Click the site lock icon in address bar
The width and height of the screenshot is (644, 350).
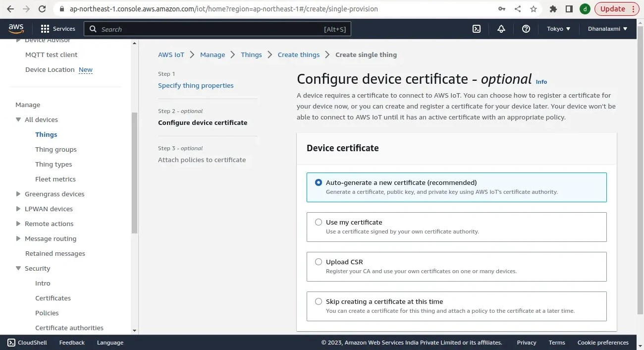click(61, 9)
